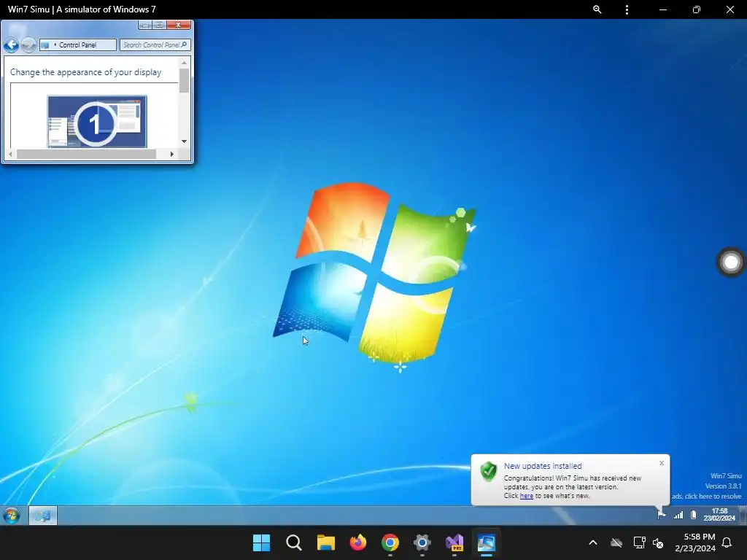747x560 pixels.
Task: Click the magnifier icon in Control Panel search
Action: 185,44
